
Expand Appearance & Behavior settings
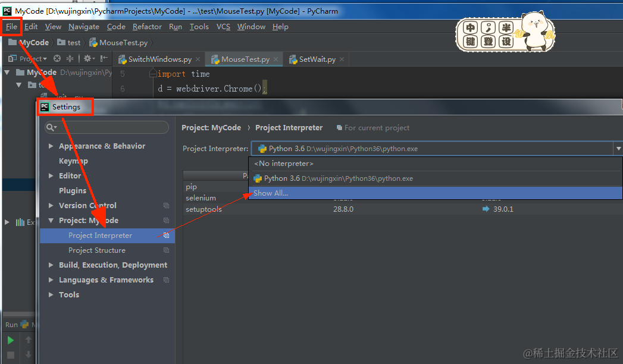(x=51, y=146)
